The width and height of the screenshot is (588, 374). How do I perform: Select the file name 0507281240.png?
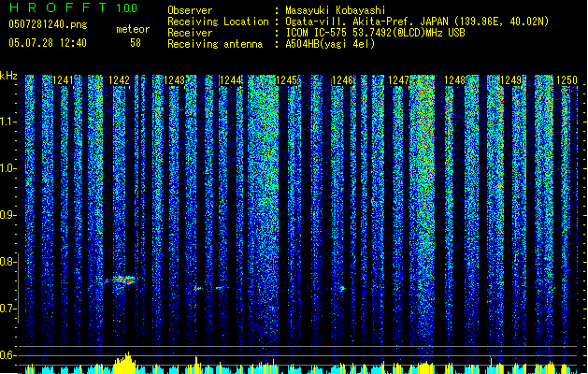tap(48, 24)
